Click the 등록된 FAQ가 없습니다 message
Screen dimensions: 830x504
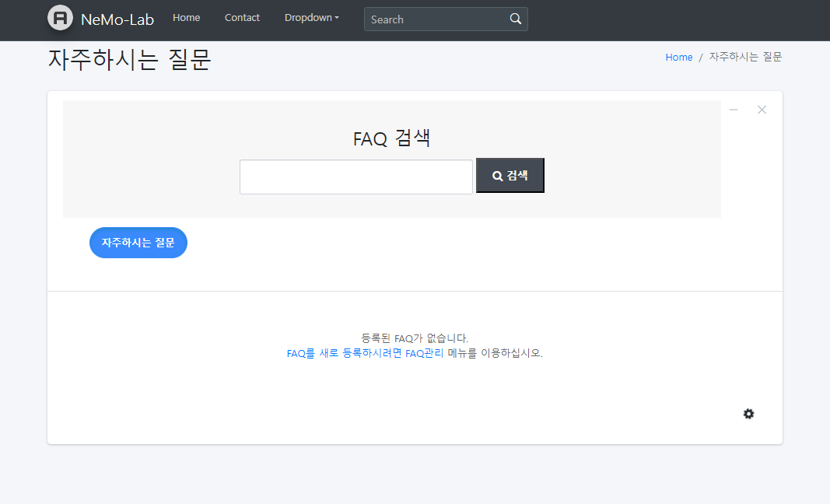click(415, 338)
